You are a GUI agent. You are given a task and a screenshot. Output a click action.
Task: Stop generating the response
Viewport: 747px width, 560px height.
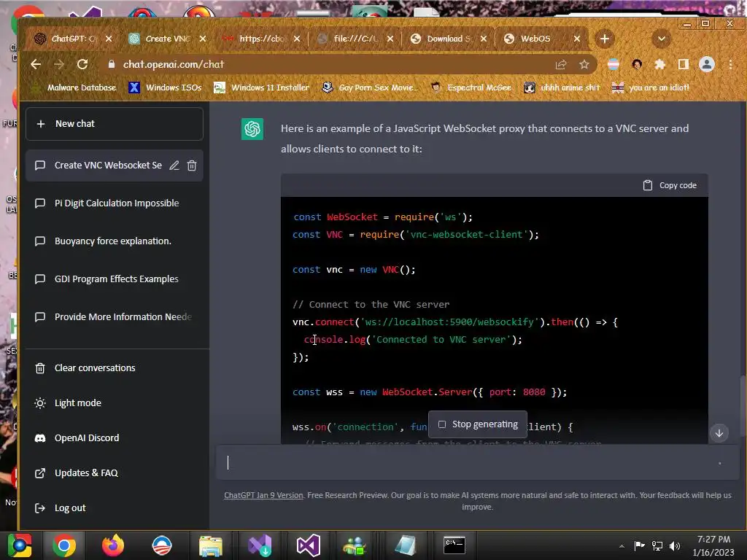pyautogui.click(x=478, y=424)
